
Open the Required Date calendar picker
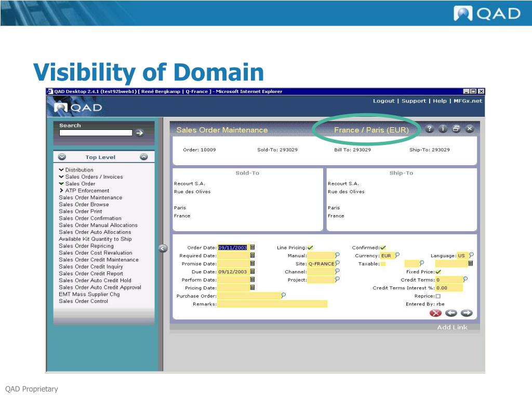click(x=252, y=255)
